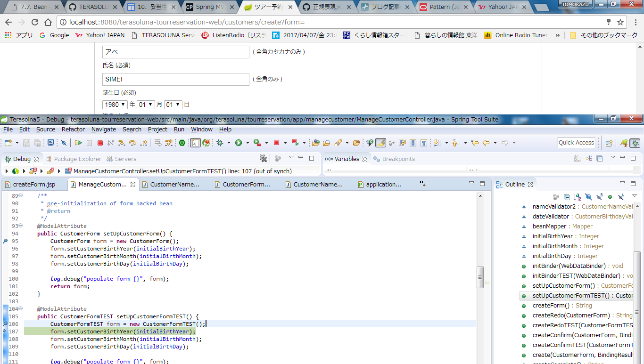This screenshot has width=644, height=364.
Task: Open Outline view menu triangle
Action: [x=634, y=195]
